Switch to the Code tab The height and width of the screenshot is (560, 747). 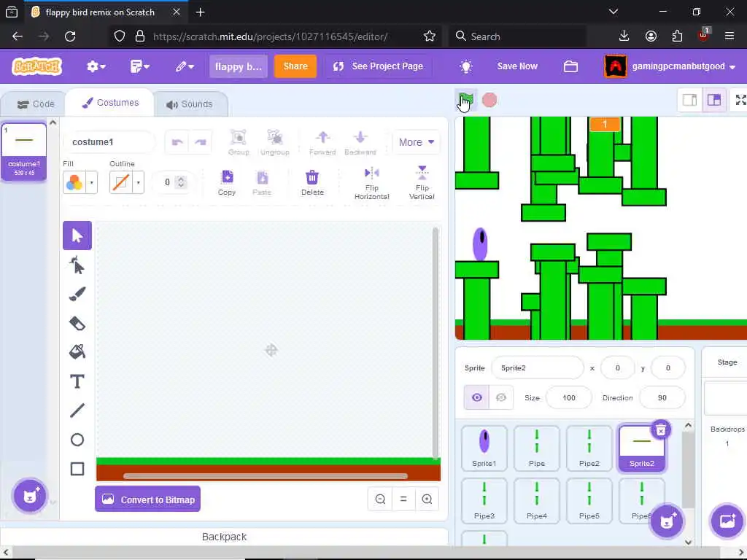tap(36, 104)
